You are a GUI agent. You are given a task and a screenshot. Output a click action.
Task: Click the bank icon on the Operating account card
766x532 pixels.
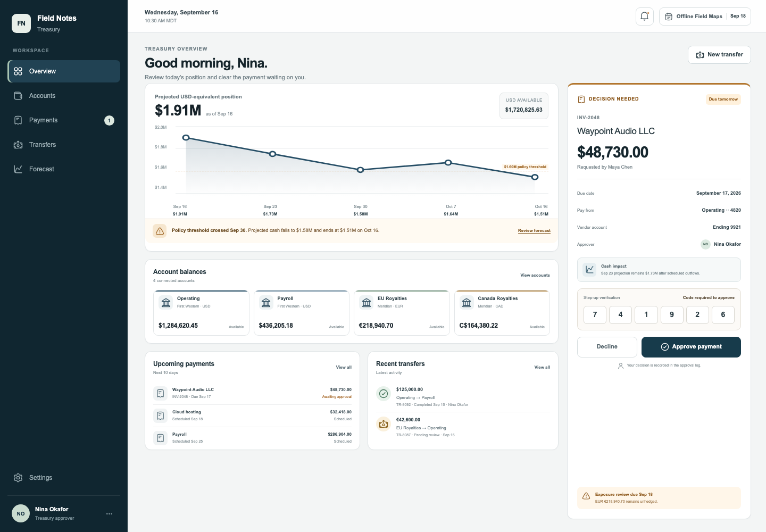click(166, 303)
